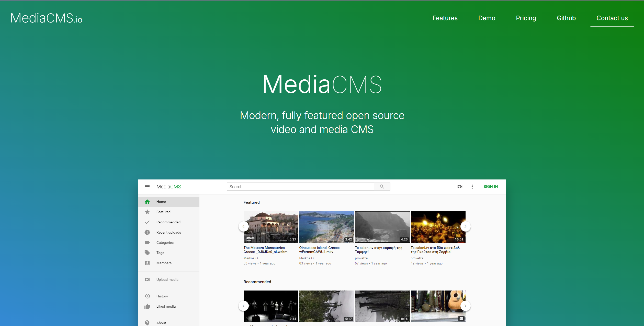
Task: Click the Featured star icon
Action: click(147, 212)
